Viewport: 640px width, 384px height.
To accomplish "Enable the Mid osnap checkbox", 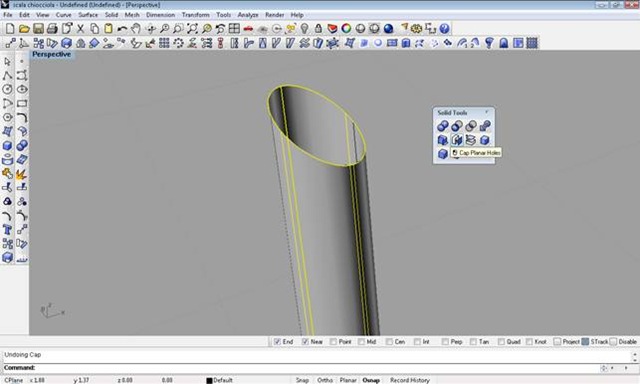I will (361, 342).
